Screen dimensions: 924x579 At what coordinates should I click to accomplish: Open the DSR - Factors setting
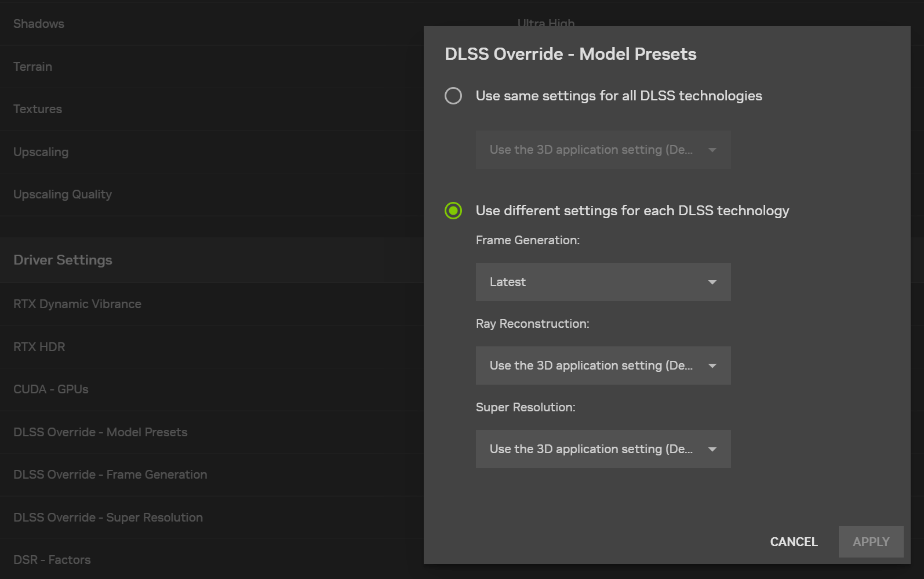pyautogui.click(x=52, y=560)
